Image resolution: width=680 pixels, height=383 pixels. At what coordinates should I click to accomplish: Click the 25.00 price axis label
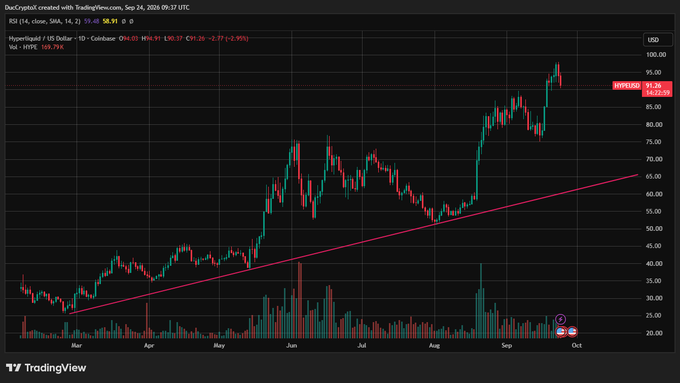(654, 315)
